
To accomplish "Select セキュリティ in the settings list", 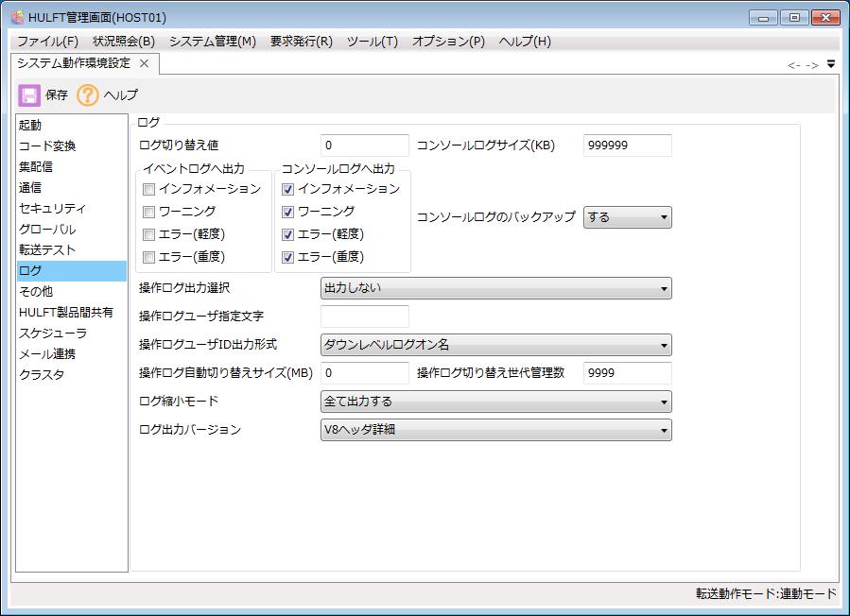I will tap(52, 208).
